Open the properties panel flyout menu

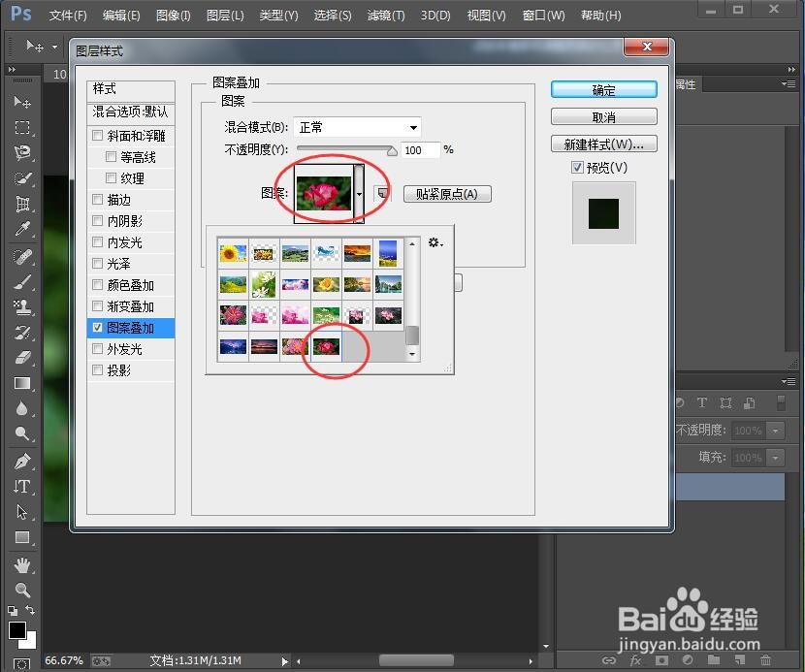pos(789,83)
